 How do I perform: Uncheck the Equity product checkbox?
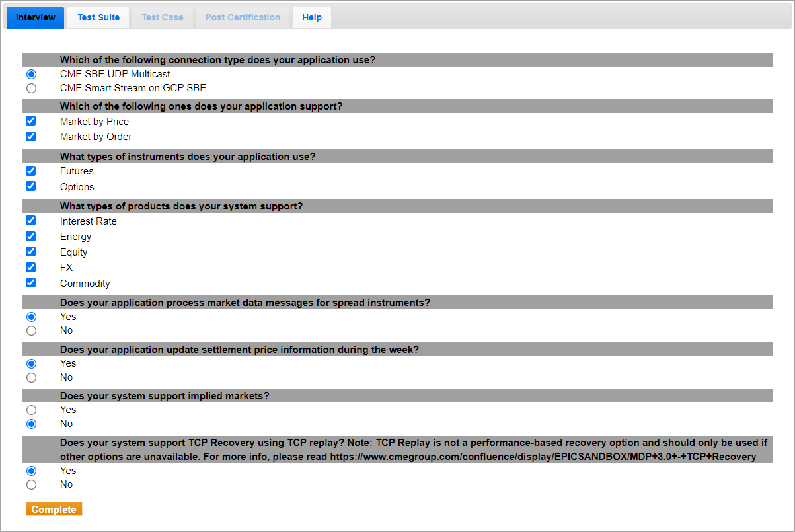pos(30,252)
